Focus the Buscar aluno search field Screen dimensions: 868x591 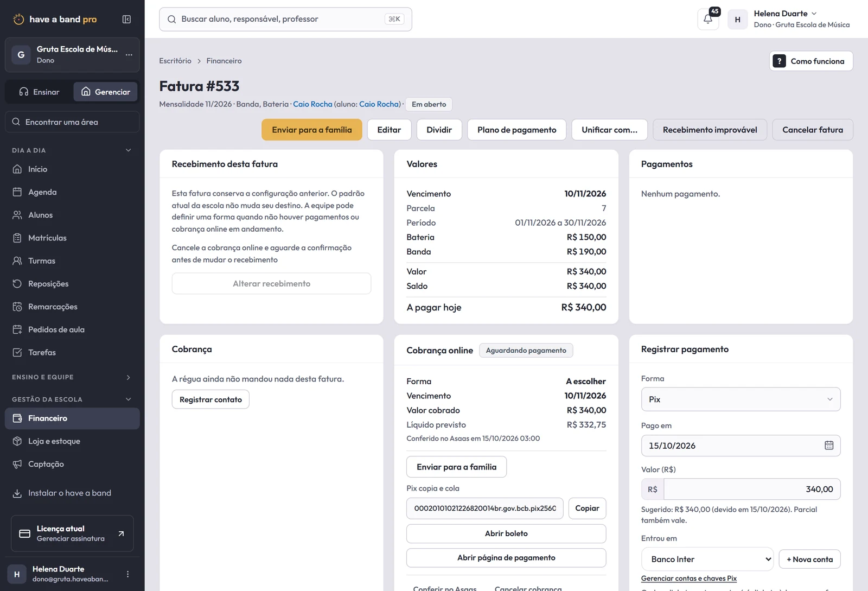tap(285, 19)
